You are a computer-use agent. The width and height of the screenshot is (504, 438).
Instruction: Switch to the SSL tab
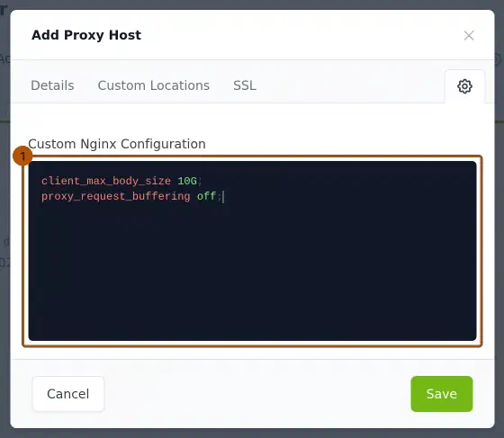[245, 85]
